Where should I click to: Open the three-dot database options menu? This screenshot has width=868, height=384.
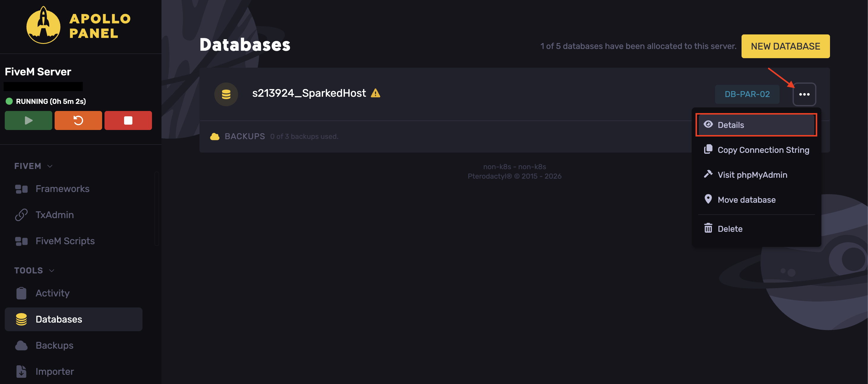coord(804,94)
